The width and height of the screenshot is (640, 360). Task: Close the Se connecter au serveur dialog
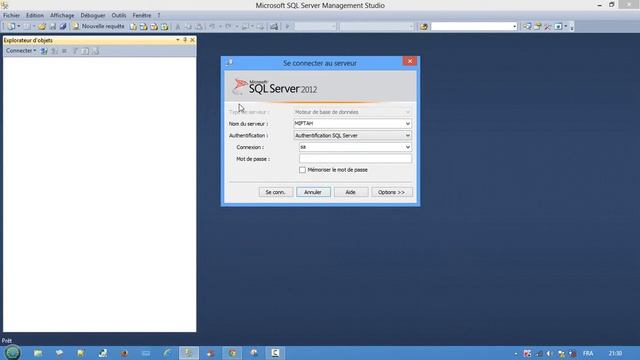(x=410, y=61)
